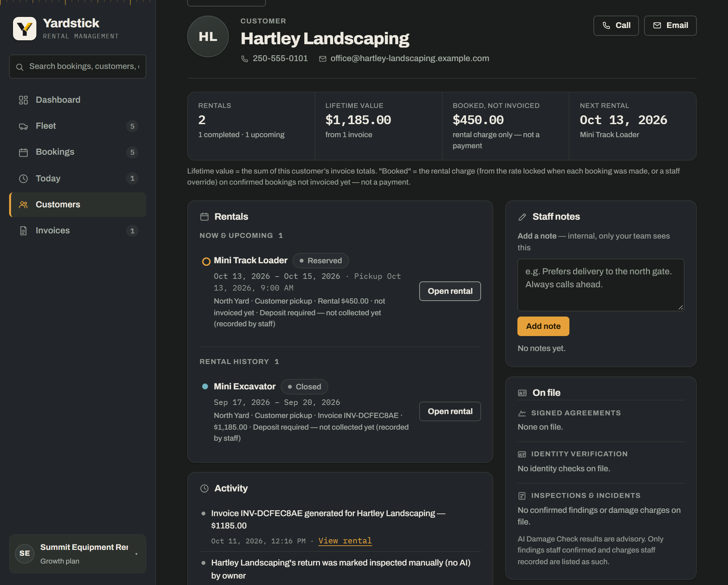
Task: Click the Add note button
Action: click(543, 326)
